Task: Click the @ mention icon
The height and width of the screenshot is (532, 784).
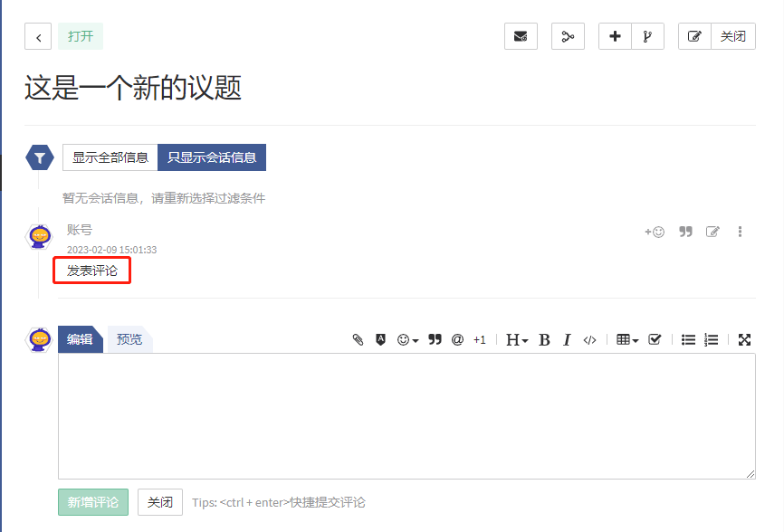Action: tap(457, 340)
